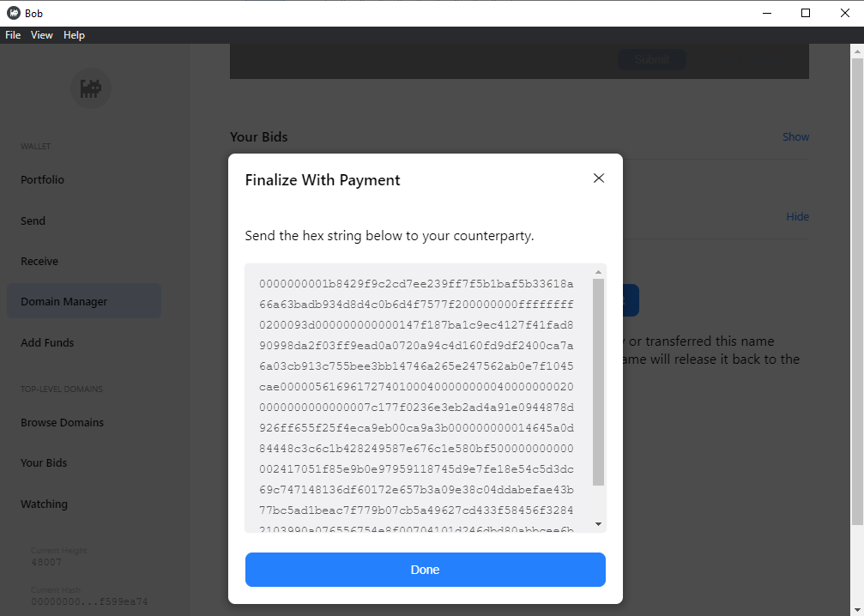This screenshot has height=616, width=864.
Task: Close the Finalize With Payment dialog
Action: pyautogui.click(x=599, y=178)
